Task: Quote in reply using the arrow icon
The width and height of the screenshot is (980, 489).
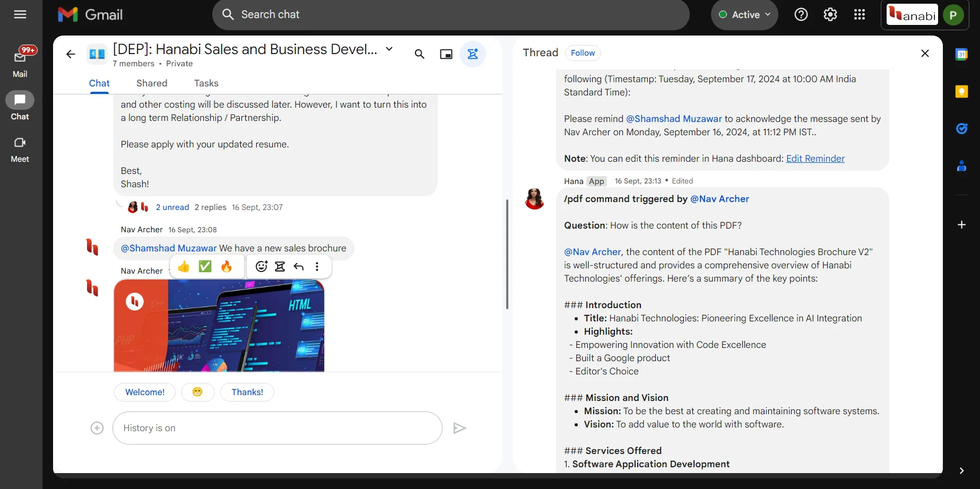Action: tap(299, 266)
